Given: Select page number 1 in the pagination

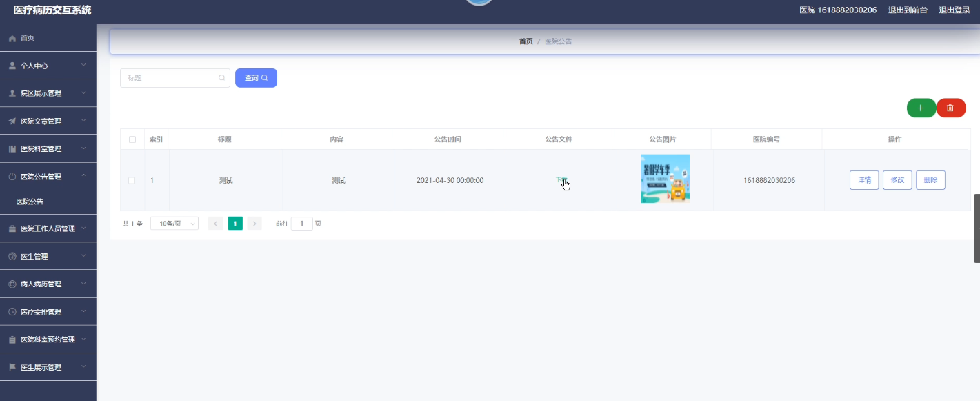Looking at the screenshot, I should point(235,224).
